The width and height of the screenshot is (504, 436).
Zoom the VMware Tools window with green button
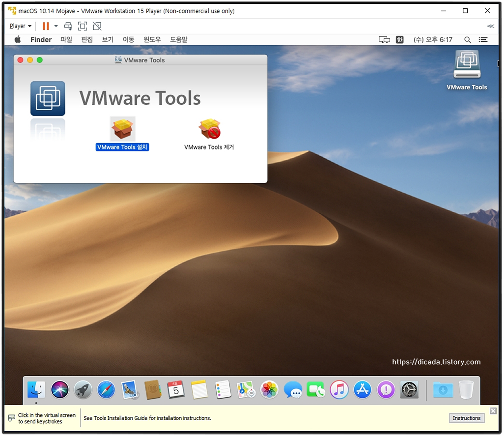pyautogui.click(x=39, y=60)
